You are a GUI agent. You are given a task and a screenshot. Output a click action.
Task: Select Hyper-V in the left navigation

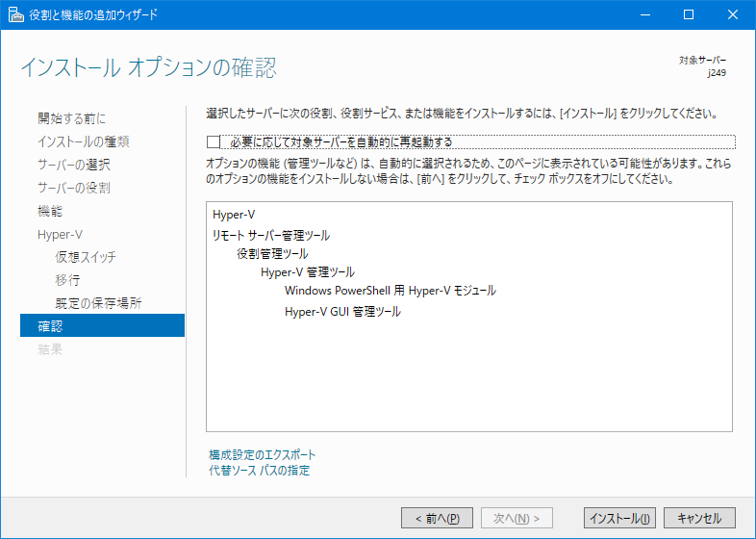pyautogui.click(x=60, y=234)
